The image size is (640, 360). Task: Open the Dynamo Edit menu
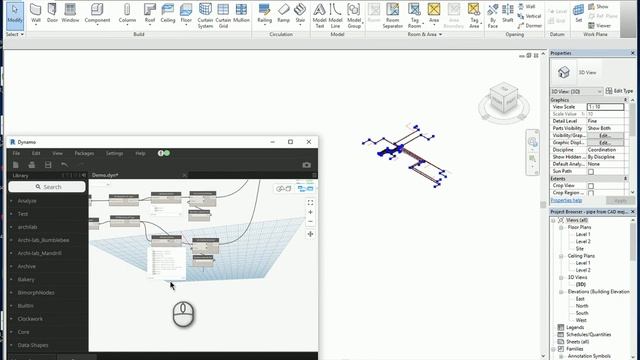[36, 153]
